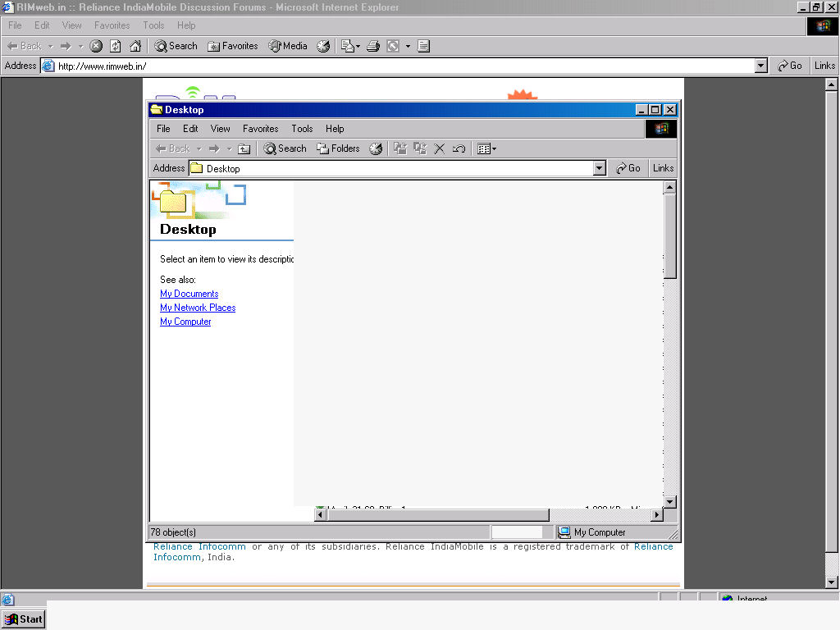Screen dimensions: 840x630
Task: Click the Edit page icon in Internet Explorer toolbar
Action: [423, 46]
